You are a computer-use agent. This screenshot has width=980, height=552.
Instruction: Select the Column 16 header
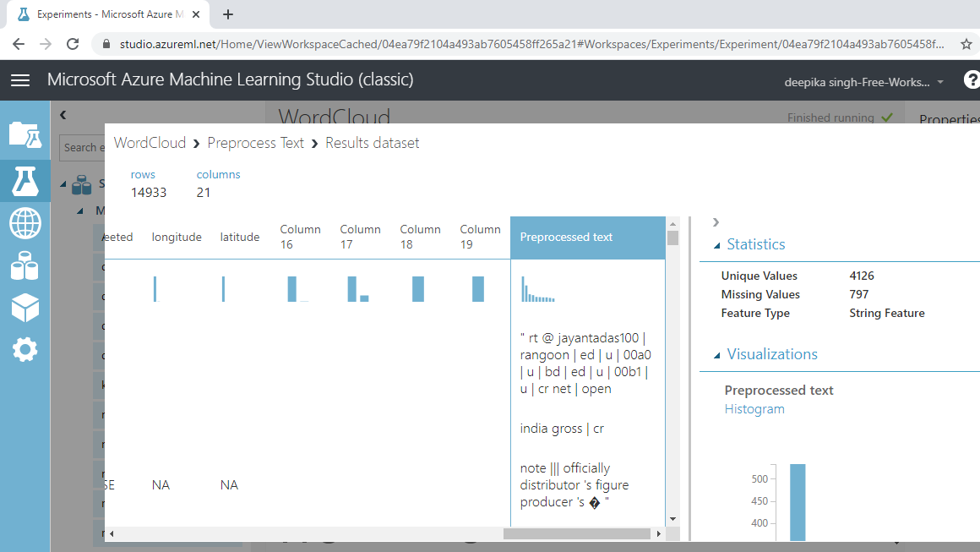[300, 237]
